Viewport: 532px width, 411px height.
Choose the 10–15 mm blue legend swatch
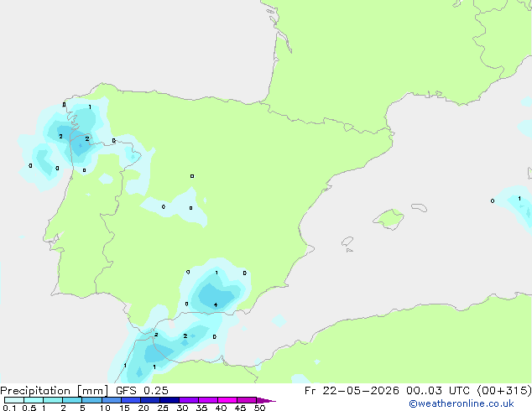111,400
